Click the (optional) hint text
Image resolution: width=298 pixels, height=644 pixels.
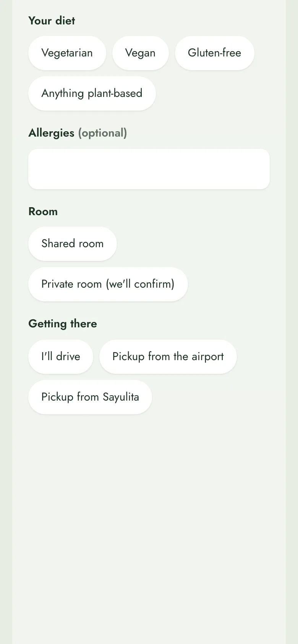click(102, 133)
